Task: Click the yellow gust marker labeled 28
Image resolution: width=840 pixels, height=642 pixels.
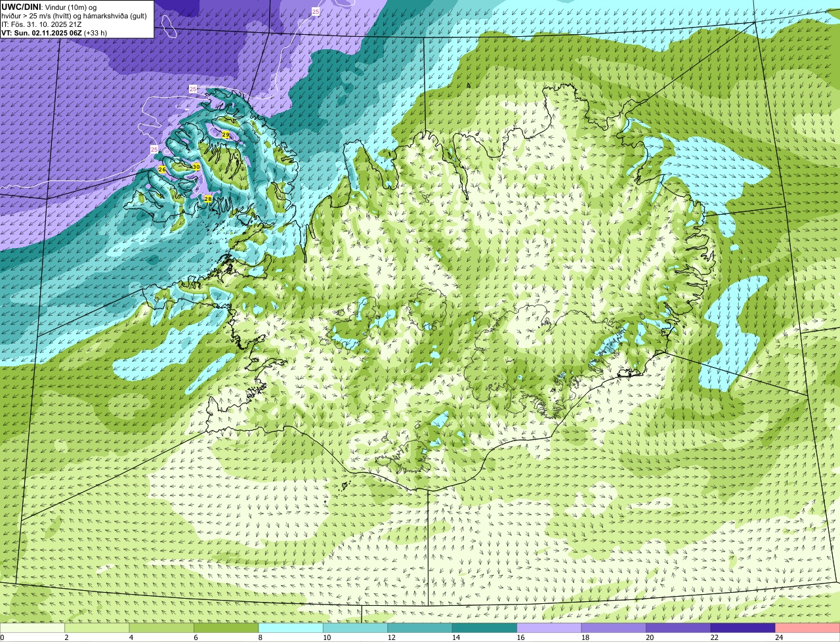Action: (x=208, y=198)
